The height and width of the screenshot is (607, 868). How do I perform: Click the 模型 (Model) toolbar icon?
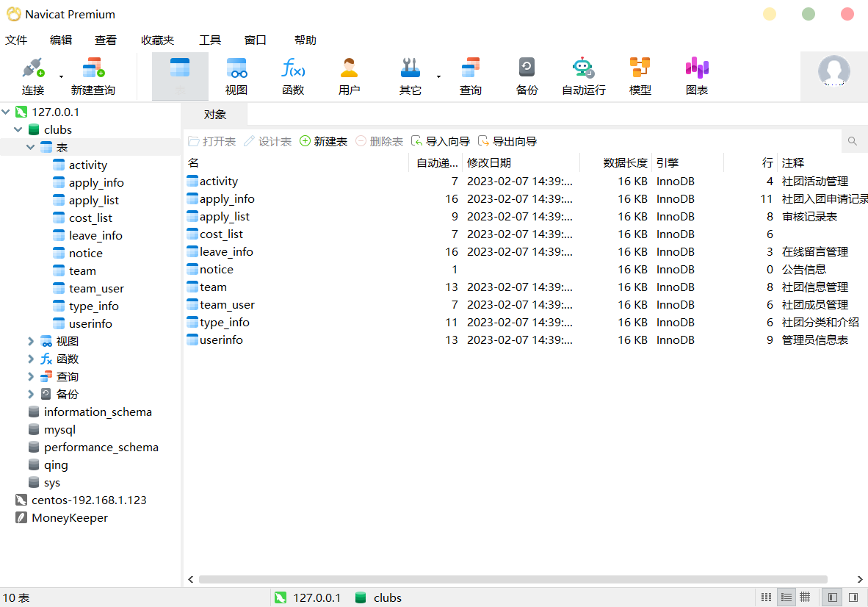(x=640, y=76)
